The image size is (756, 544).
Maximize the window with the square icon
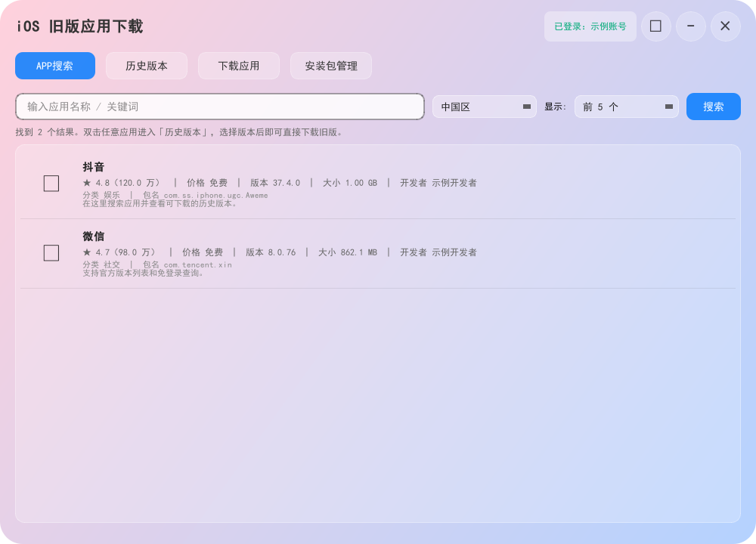655,26
